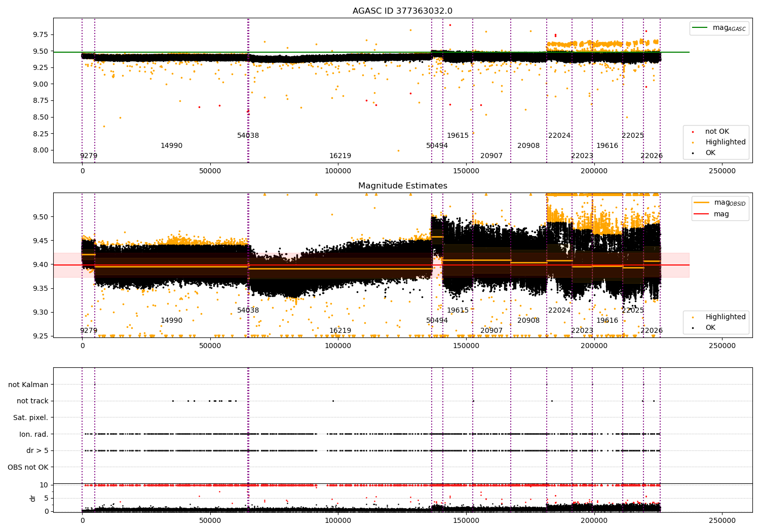
Task: Click obsid label 54038 in the Magnitude Estimates plot
Action: [248, 310]
